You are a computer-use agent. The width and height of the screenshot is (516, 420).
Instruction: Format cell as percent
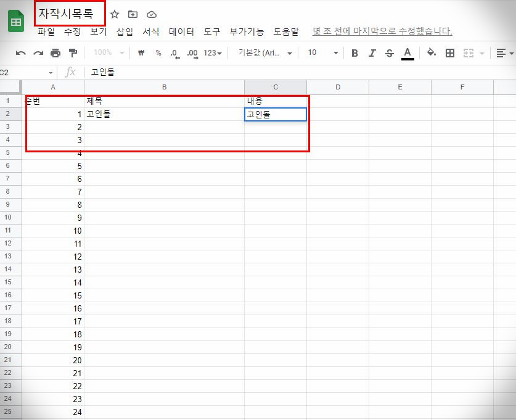158,52
